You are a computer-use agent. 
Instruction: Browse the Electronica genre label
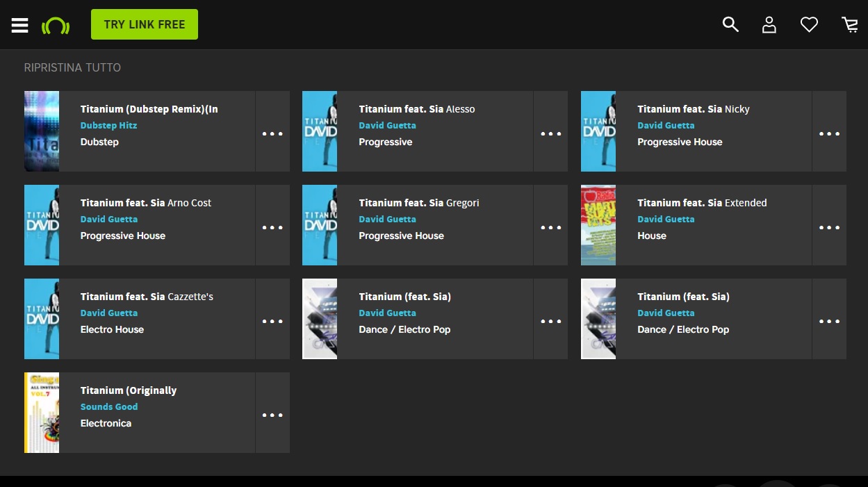point(106,424)
